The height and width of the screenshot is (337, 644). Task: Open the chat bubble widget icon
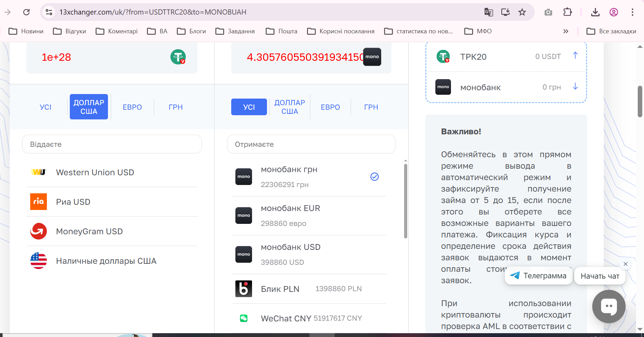click(609, 306)
